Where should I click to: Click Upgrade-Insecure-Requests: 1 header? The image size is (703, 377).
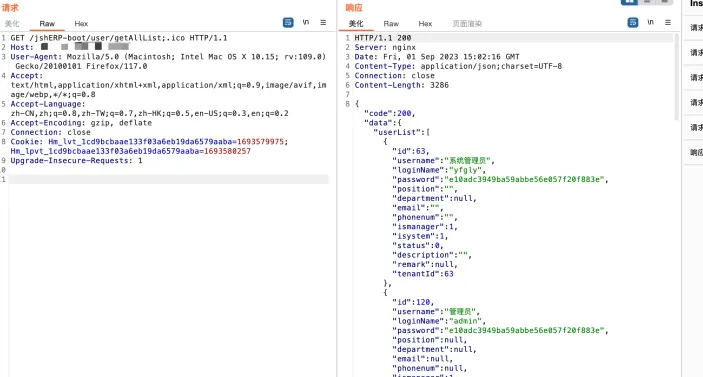coord(76,160)
